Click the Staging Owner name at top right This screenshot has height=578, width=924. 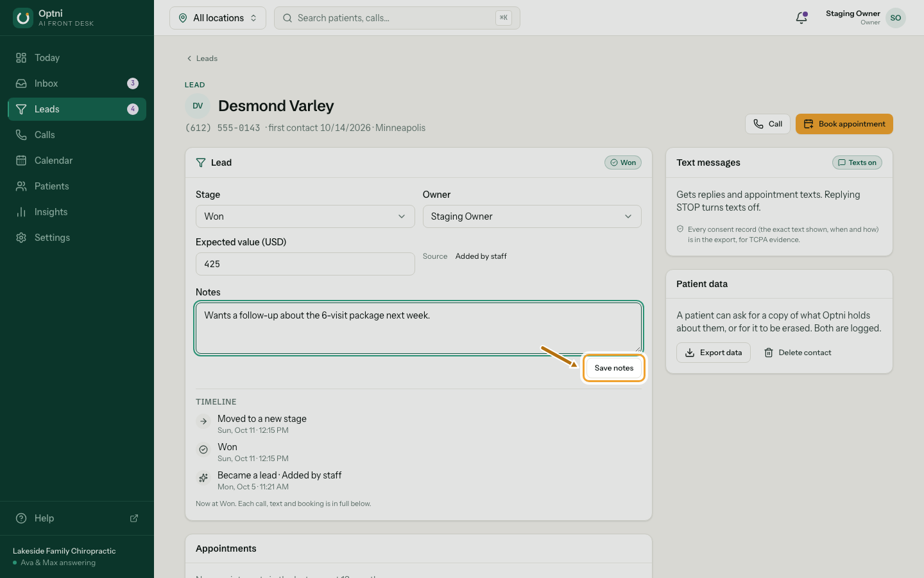click(x=853, y=13)
